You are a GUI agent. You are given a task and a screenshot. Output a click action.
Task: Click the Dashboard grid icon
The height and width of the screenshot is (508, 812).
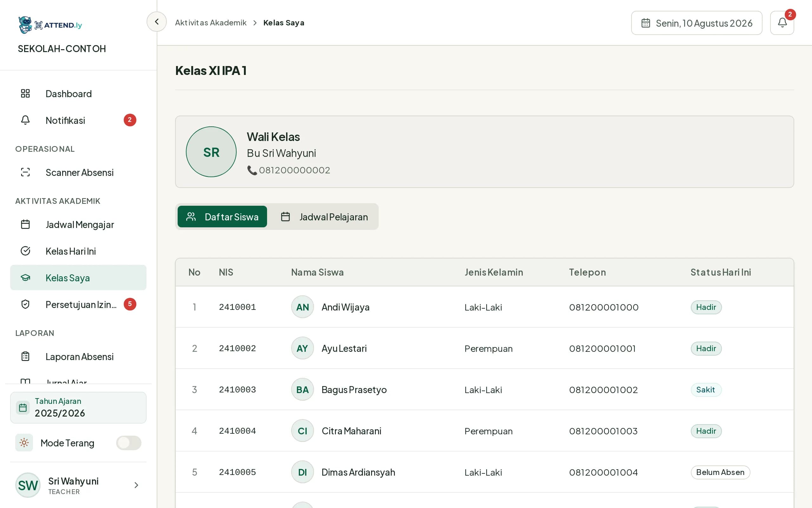point(25,93)
